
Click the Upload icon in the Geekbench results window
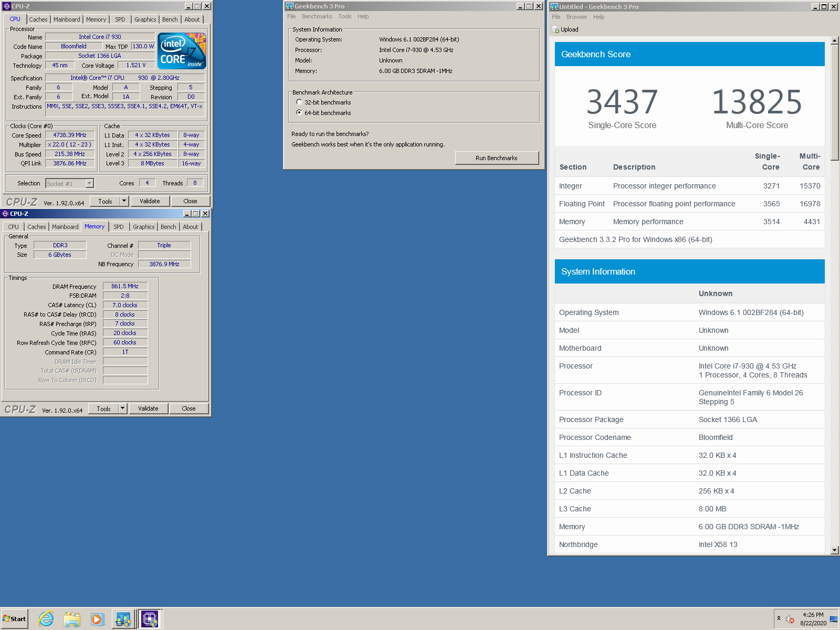[555, 30]
